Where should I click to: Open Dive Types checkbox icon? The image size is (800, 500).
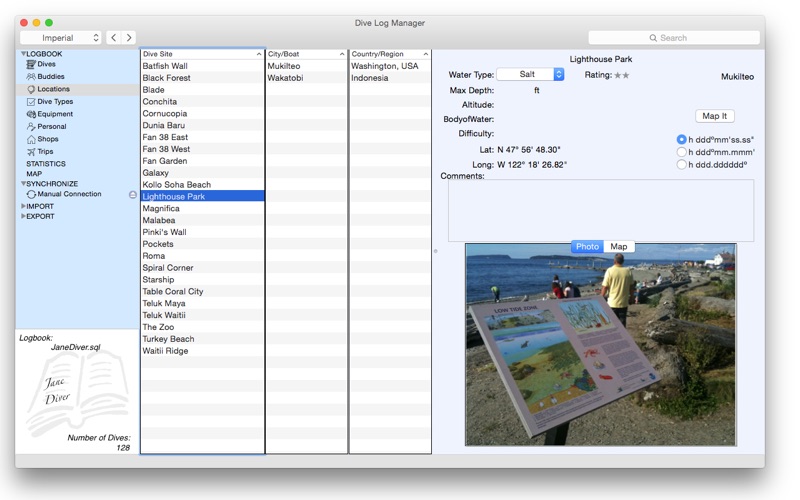(31, 102)
